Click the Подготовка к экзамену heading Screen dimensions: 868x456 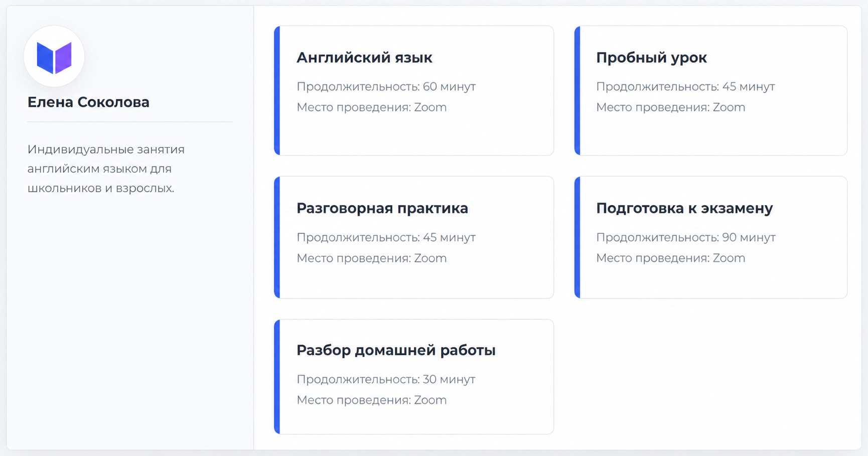pos(684,208)
